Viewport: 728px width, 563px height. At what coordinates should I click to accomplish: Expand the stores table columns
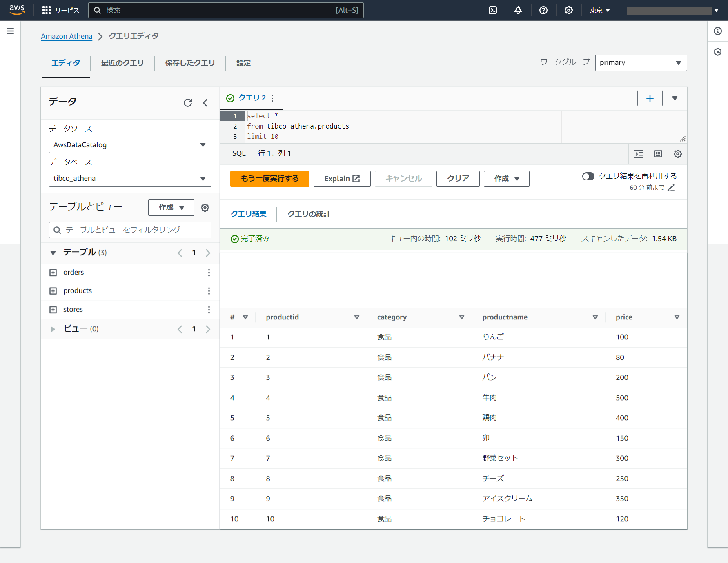pos(53,310)
